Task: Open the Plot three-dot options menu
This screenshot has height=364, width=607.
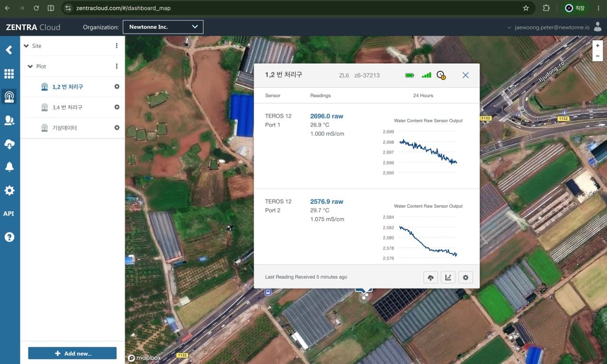Action: (x=117, y=66)
